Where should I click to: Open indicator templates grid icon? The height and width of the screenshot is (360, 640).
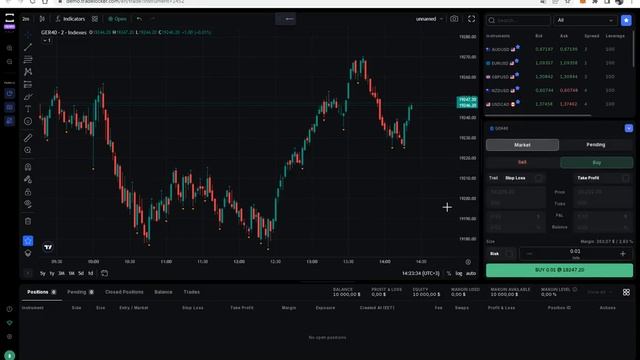point(95,19)
